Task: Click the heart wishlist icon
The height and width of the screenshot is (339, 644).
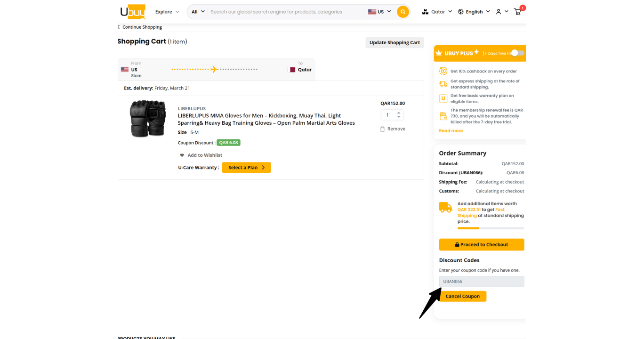Action: click(x=182, y=155)
